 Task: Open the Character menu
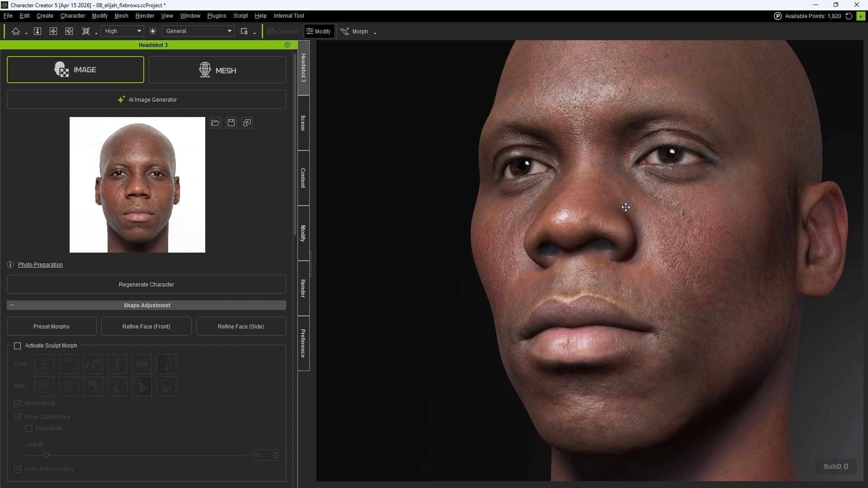click(73, 16)
